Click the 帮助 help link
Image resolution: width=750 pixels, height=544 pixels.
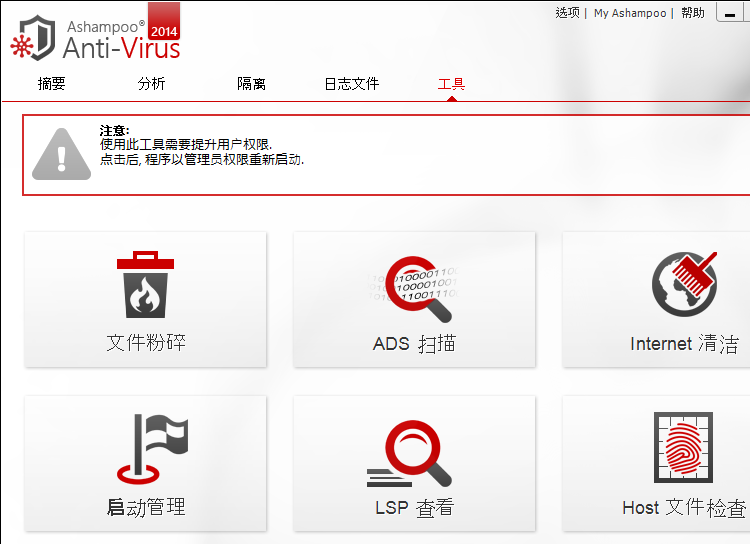pos(692,13)
